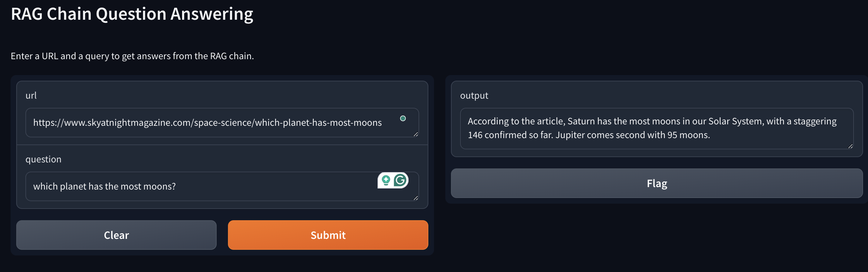Click the "question" field label

point(43,159)
